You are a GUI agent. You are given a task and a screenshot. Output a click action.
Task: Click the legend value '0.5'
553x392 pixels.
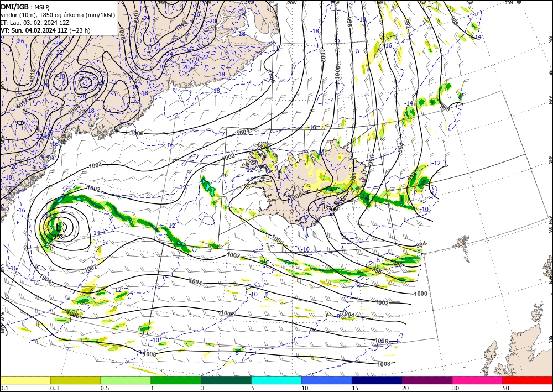(105, 388)
